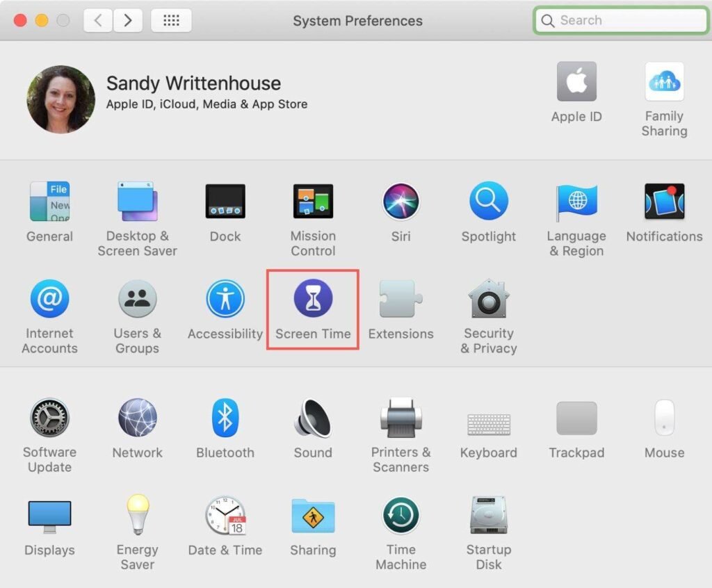Click the Sandy Writtenhouse name

(x=193, y=83)
